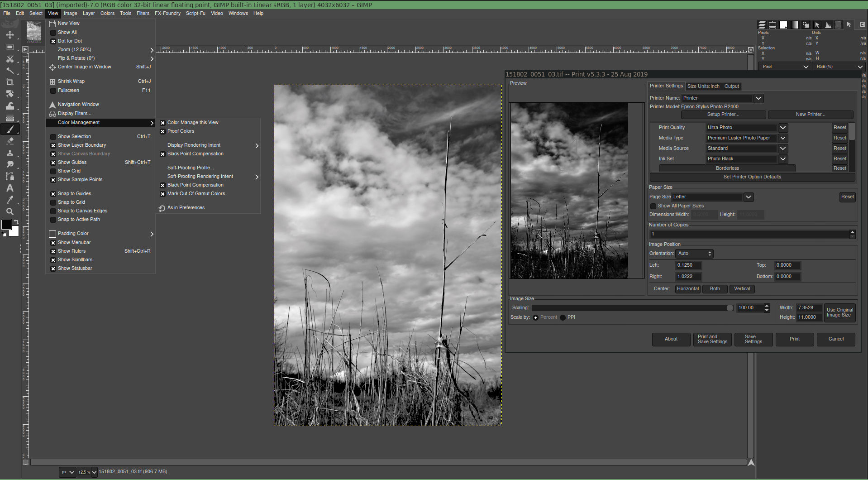Enable Show Grid option

53,171
